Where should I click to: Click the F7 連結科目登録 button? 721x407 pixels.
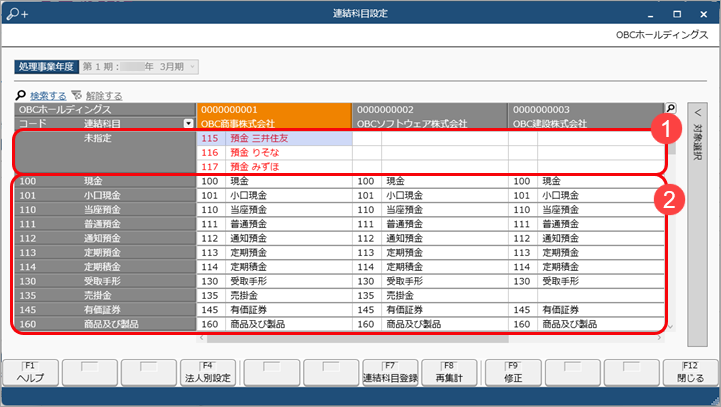pyautogui.click(x=390, y=373)
